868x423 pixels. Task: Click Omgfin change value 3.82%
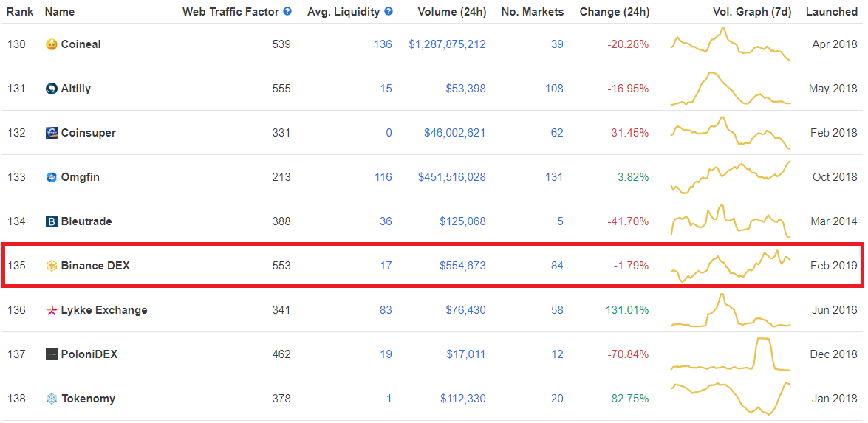click(x=633, y=177)
